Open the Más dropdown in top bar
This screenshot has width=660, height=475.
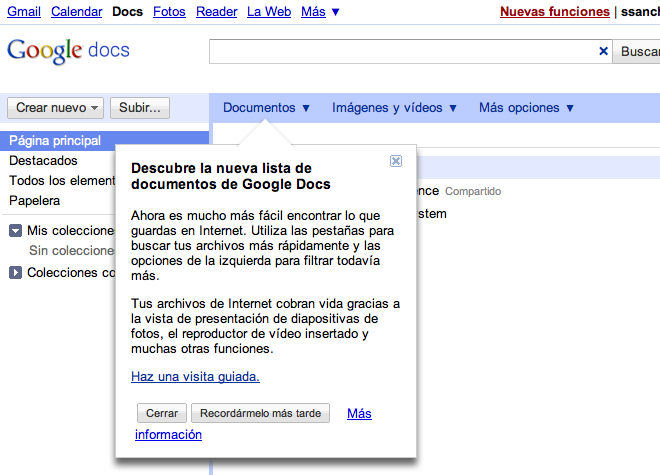pyautogui.click(x=320, y=12)
